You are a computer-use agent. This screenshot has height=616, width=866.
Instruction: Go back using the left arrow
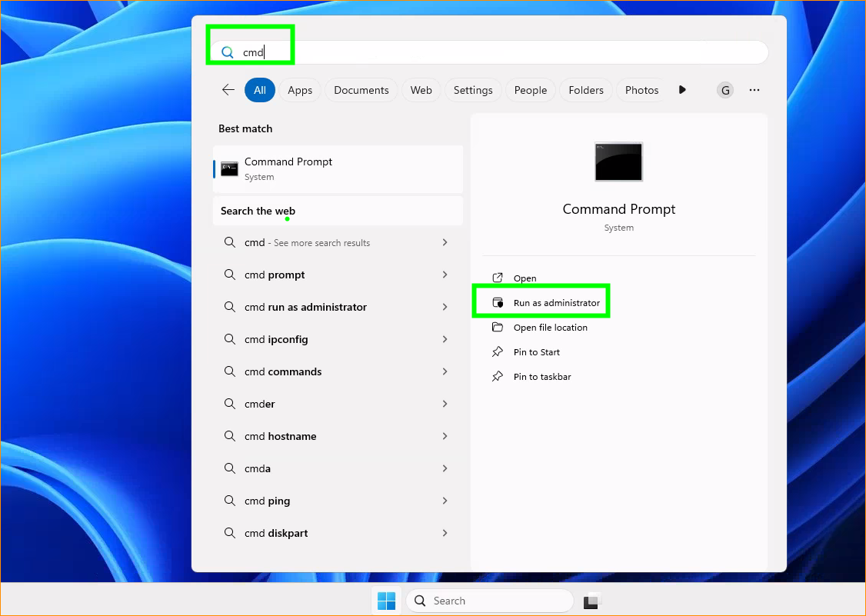pyautogui.click(x=228, y=90)
